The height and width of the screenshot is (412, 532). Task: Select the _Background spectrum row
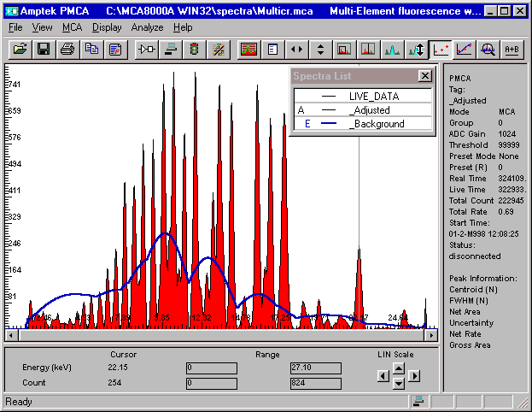point(363,124)
